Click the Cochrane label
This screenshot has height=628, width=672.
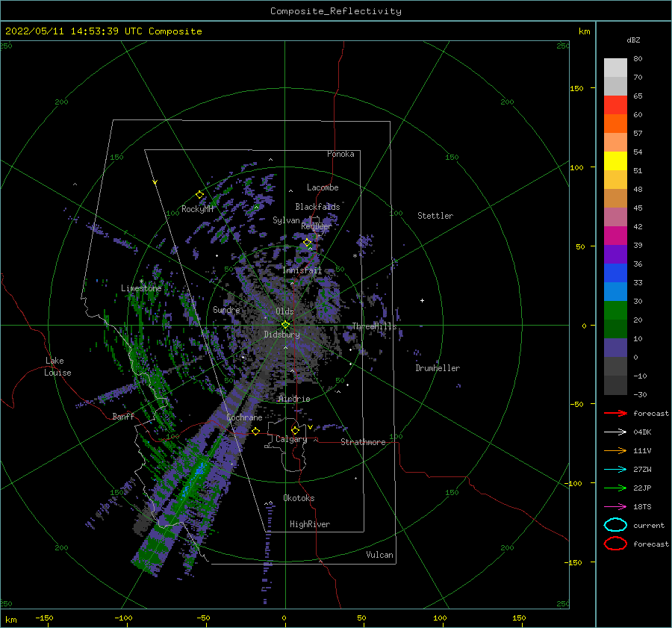tap(244, 417)
